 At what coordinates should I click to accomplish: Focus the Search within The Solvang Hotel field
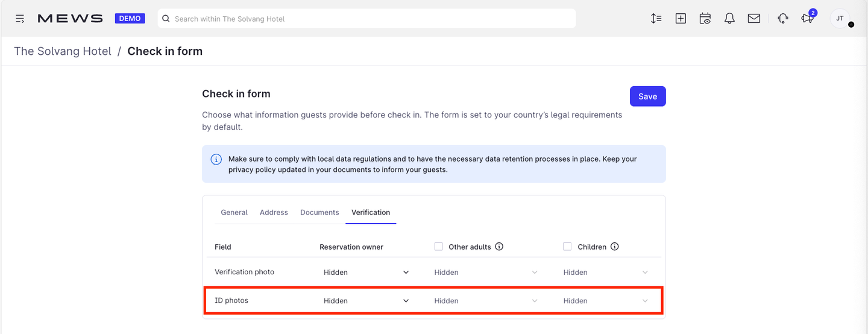[366, 19]
